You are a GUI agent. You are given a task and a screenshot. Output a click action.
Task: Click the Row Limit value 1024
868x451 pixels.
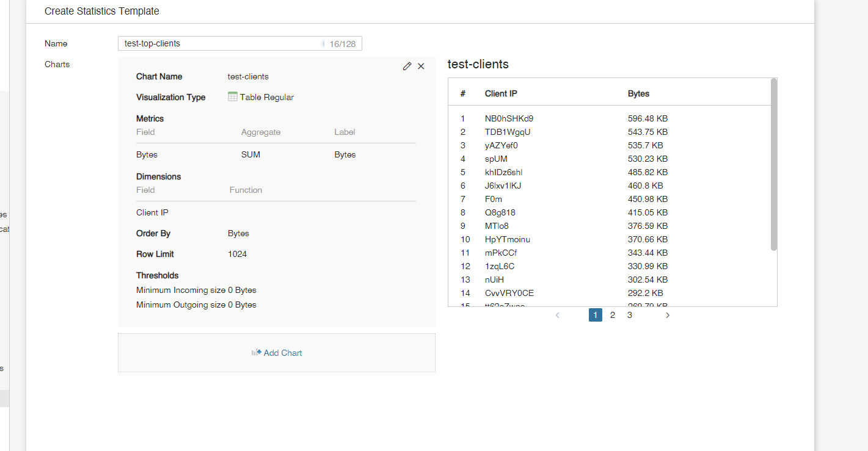tap(237, 254)
